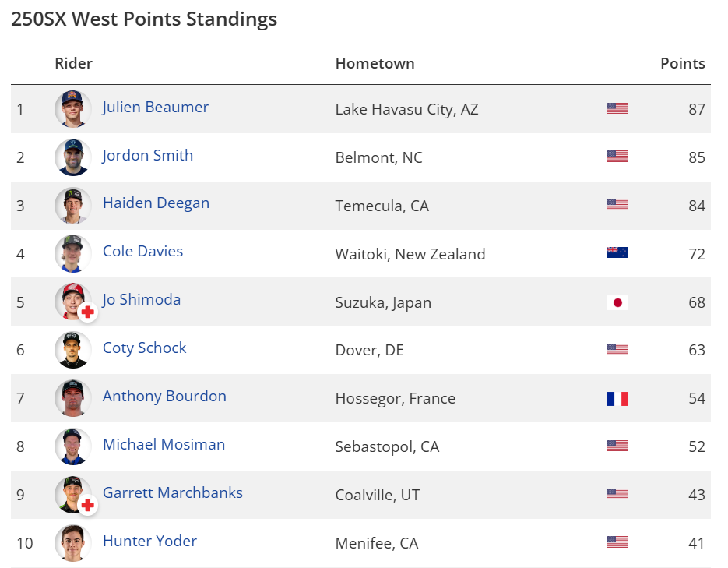Go to Michael Mosiman's profile

164,445
